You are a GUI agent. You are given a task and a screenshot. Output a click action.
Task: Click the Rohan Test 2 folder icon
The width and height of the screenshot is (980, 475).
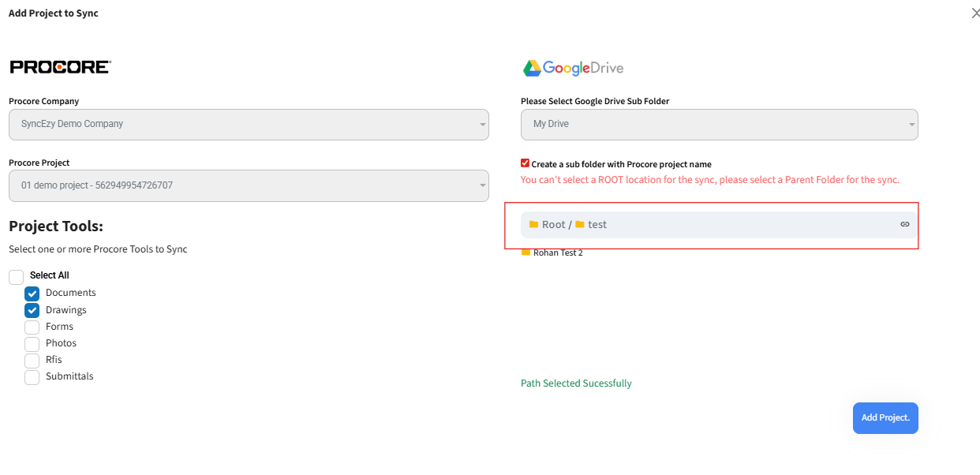tap(526, 252)
